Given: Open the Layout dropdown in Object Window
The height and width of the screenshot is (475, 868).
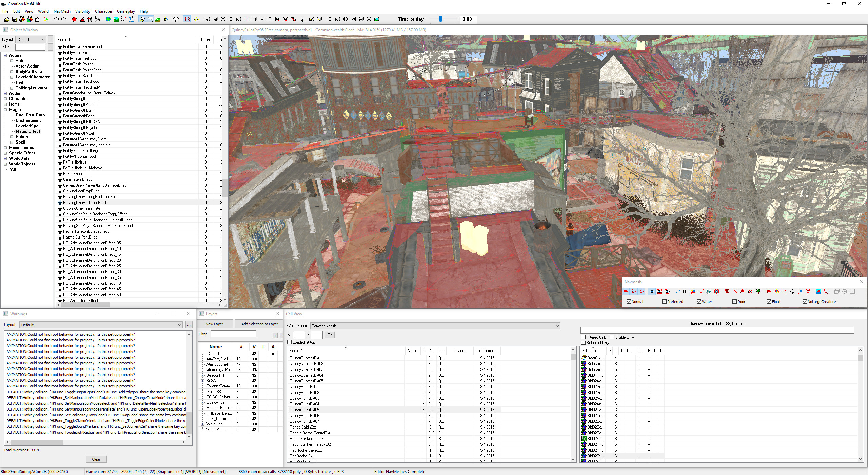Looking at the screenshot, I should (31, 39).
